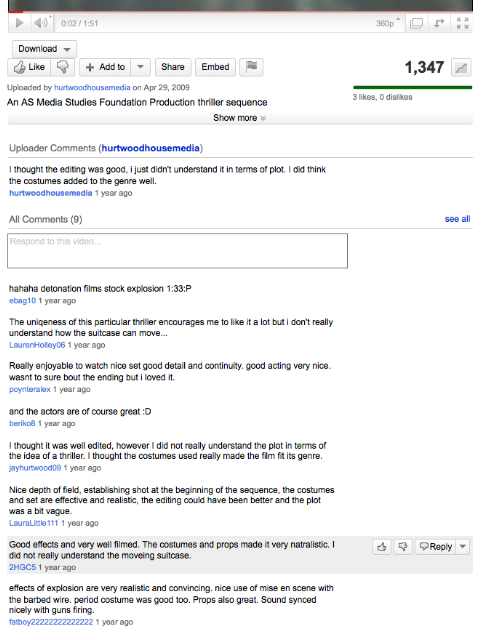Show video statistics chart icon

tap(461, 67)
